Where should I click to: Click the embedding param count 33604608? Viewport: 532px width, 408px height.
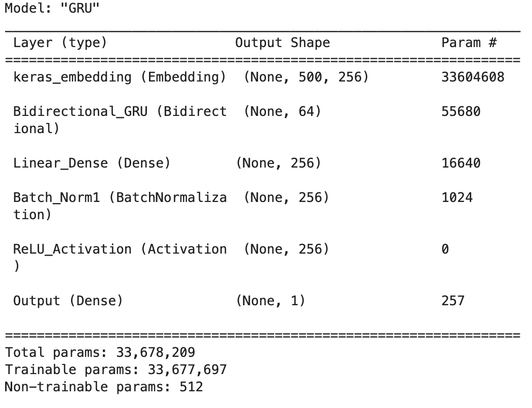coord(473,77)
